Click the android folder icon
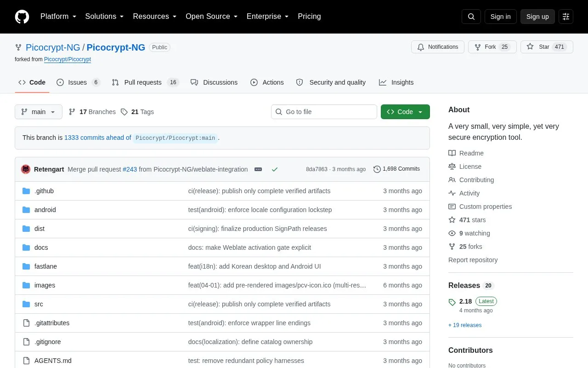This screenshot has width=588, height=368. [26, 210]
